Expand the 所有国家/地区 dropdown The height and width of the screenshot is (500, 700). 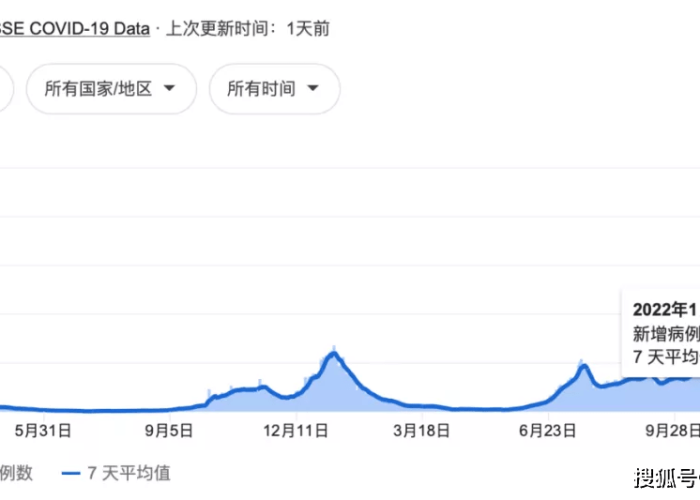[111, 89]
